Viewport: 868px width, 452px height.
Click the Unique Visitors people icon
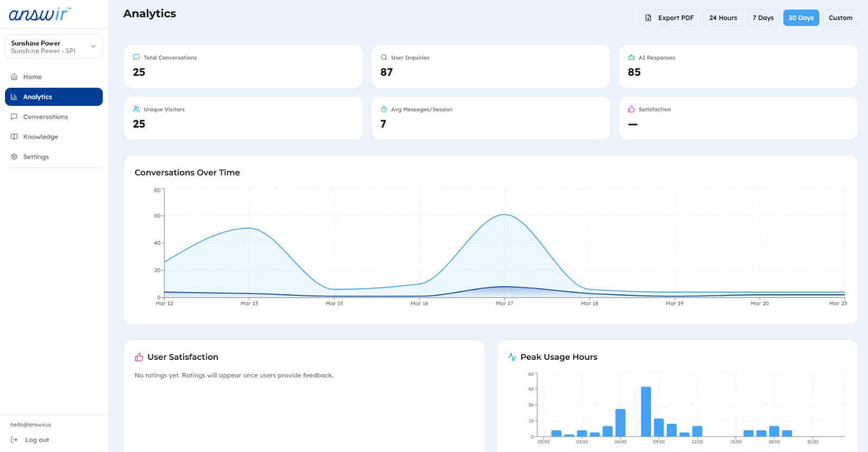(x=137, y=109)
